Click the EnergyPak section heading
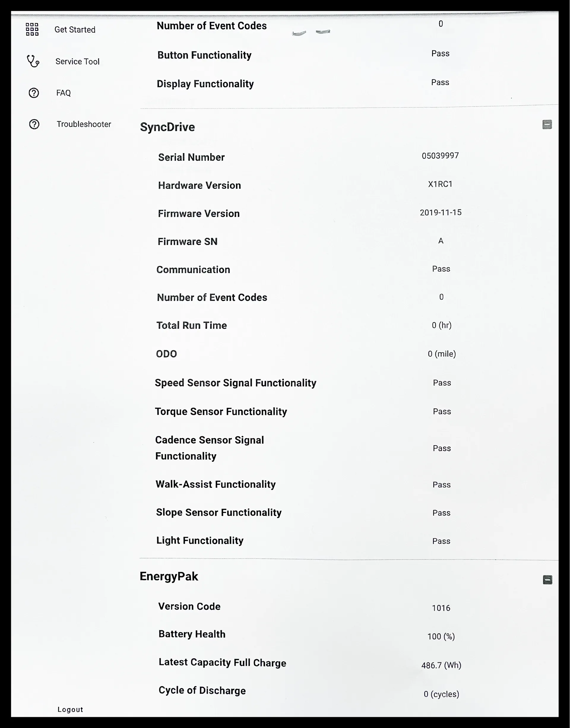 (169, 577)
